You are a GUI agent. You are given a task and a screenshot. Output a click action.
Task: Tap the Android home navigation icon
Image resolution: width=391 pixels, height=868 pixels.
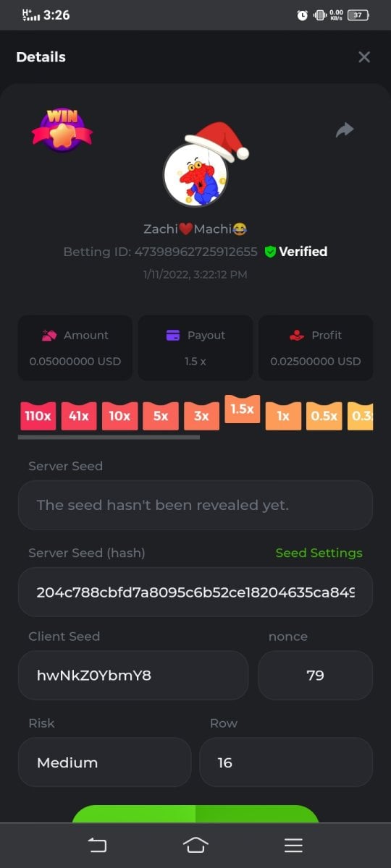195,845
